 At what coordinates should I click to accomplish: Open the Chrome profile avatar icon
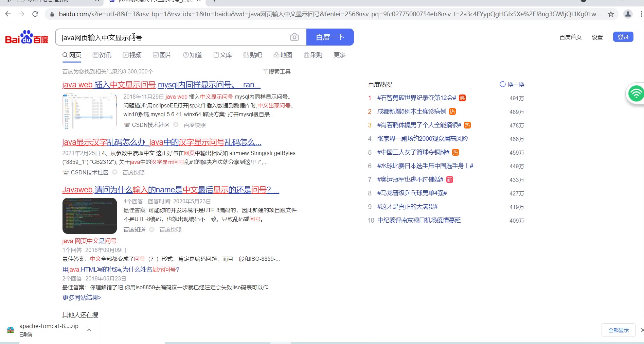pos(628,14)
